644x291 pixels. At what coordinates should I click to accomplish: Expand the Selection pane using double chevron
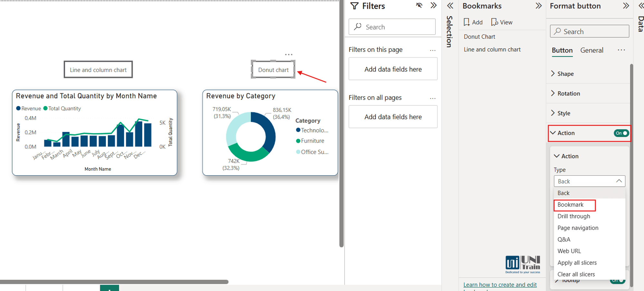(x=450, y=5)
